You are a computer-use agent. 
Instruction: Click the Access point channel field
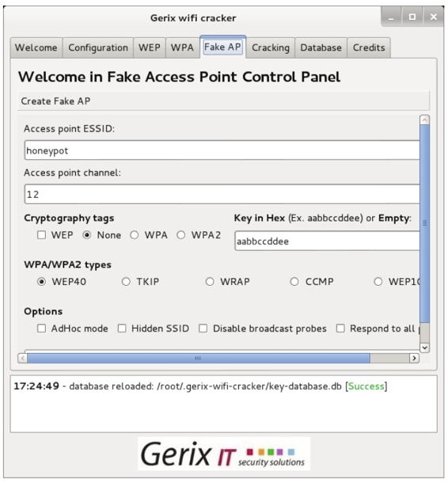coord(222,194)
